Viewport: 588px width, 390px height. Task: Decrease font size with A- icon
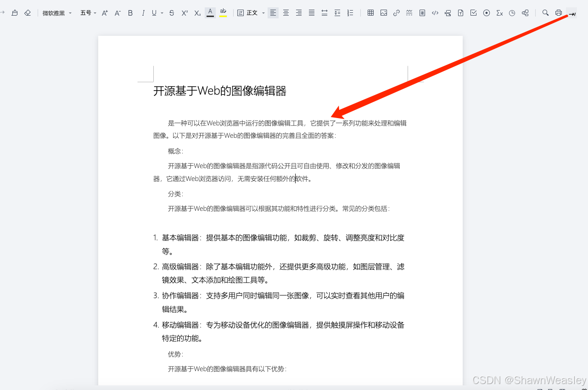118,13
